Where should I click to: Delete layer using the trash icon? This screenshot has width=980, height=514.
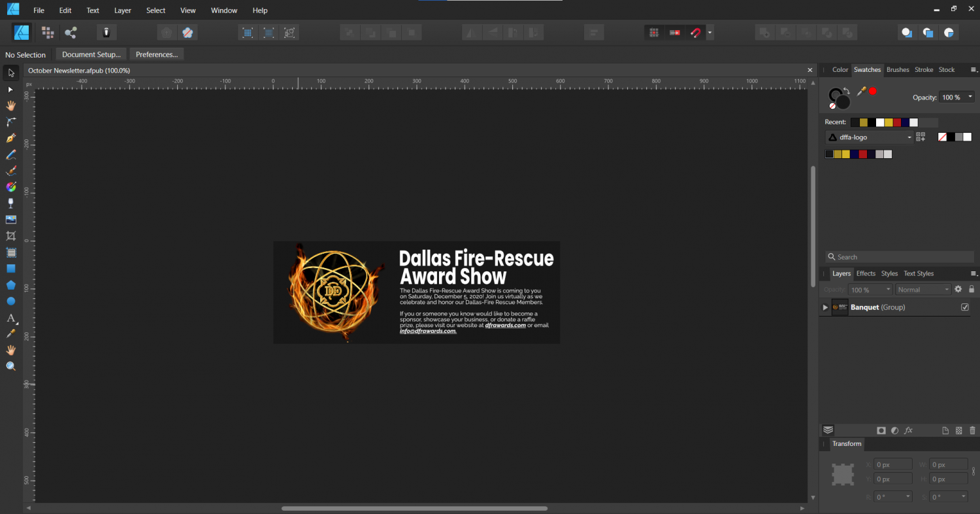click(x=972, y=430)
